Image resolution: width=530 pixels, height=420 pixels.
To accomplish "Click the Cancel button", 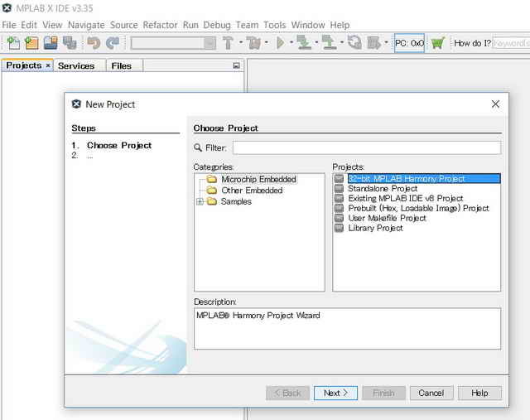I will coord(431,393).
